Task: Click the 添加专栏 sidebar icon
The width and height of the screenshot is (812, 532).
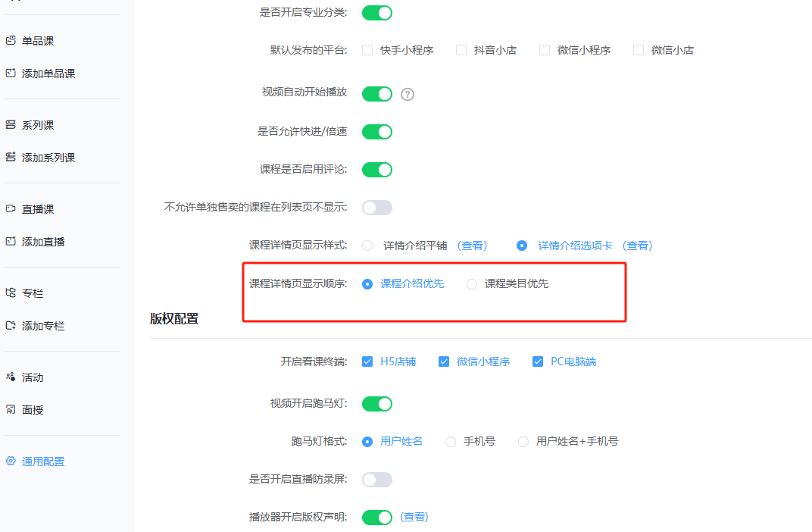Action: 11,325
